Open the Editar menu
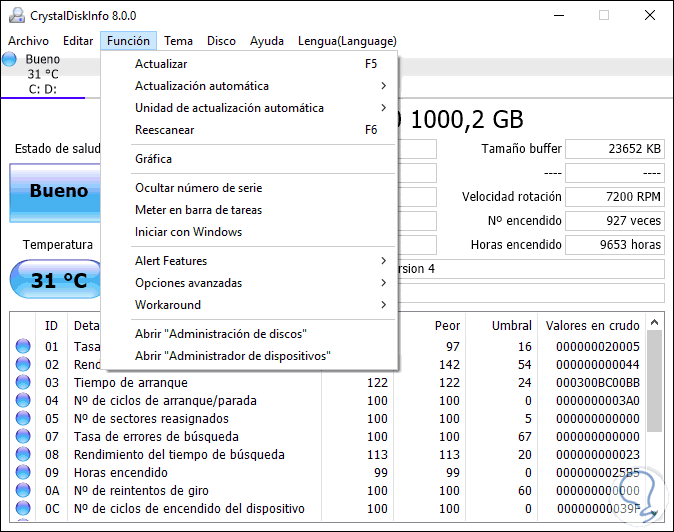 (78, 41)
